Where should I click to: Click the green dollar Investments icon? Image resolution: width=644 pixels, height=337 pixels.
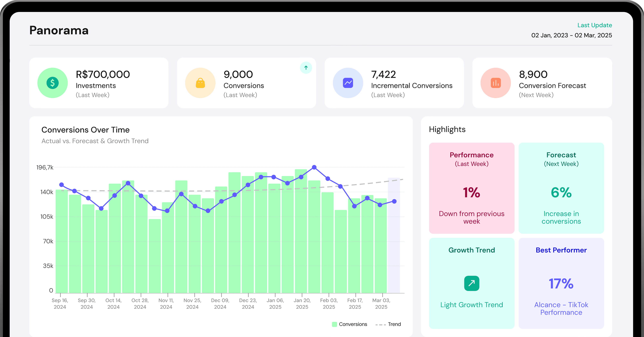52,83
